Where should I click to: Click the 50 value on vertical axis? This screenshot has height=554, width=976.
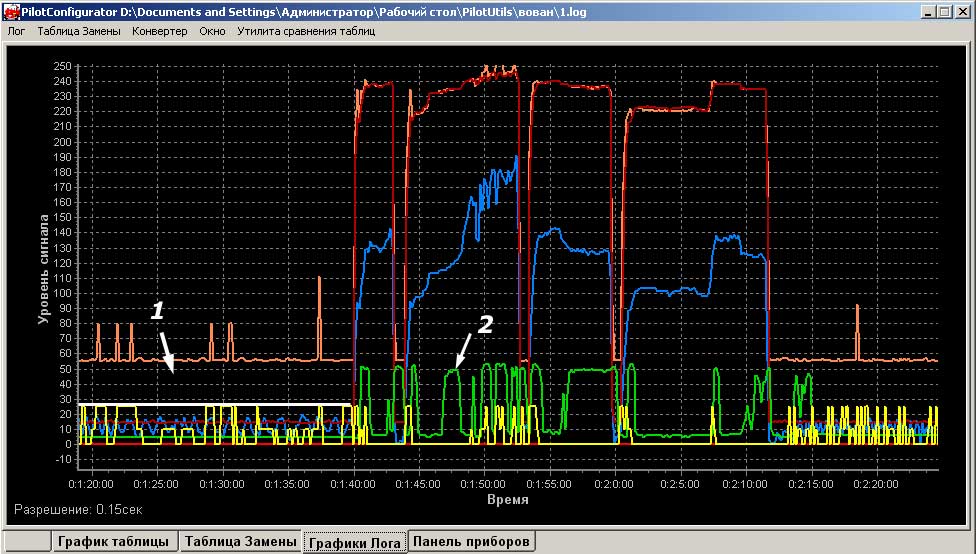[65, 369]
